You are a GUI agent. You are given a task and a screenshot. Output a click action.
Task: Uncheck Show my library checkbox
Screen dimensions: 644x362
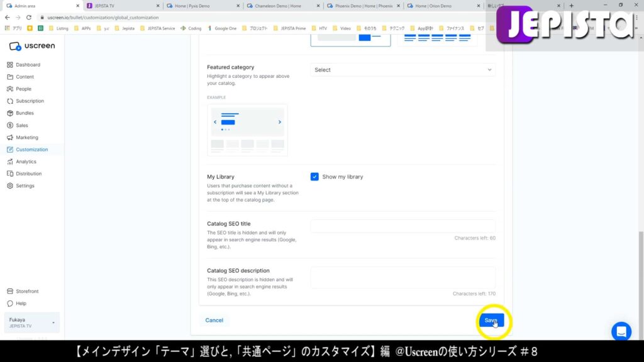click(314, 177)
